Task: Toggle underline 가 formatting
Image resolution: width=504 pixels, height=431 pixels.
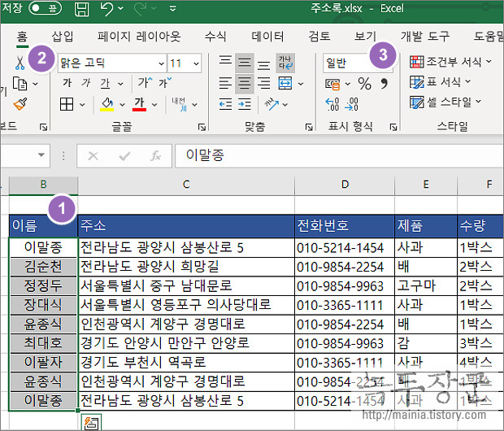Action: point(105,83)
